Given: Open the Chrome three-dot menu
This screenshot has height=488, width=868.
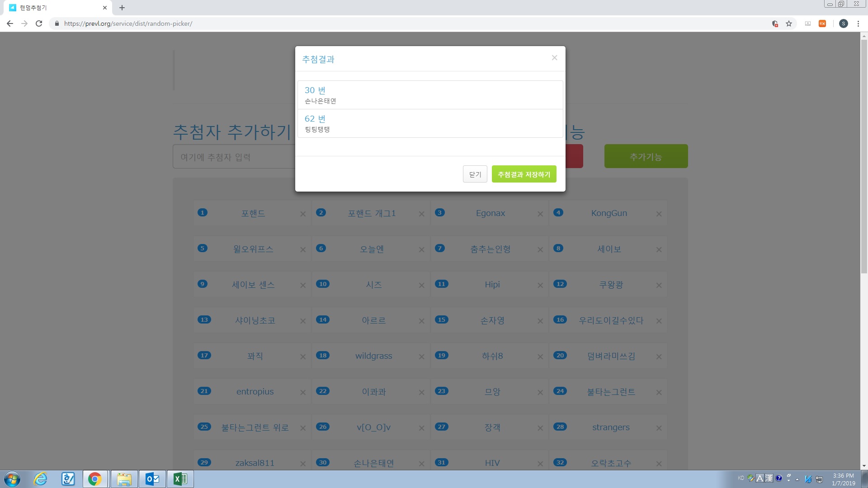Looking at the screenshot, I should click(x=858, y=23).
